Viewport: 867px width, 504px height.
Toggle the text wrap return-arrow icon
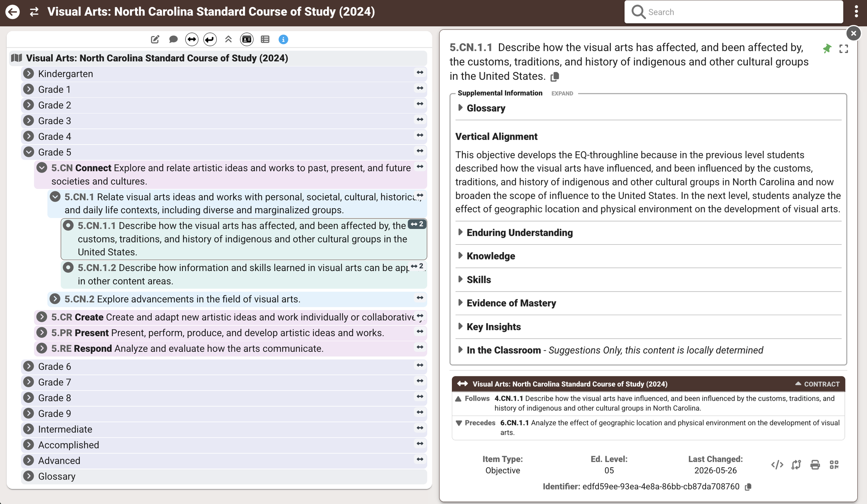coord(210,40)
